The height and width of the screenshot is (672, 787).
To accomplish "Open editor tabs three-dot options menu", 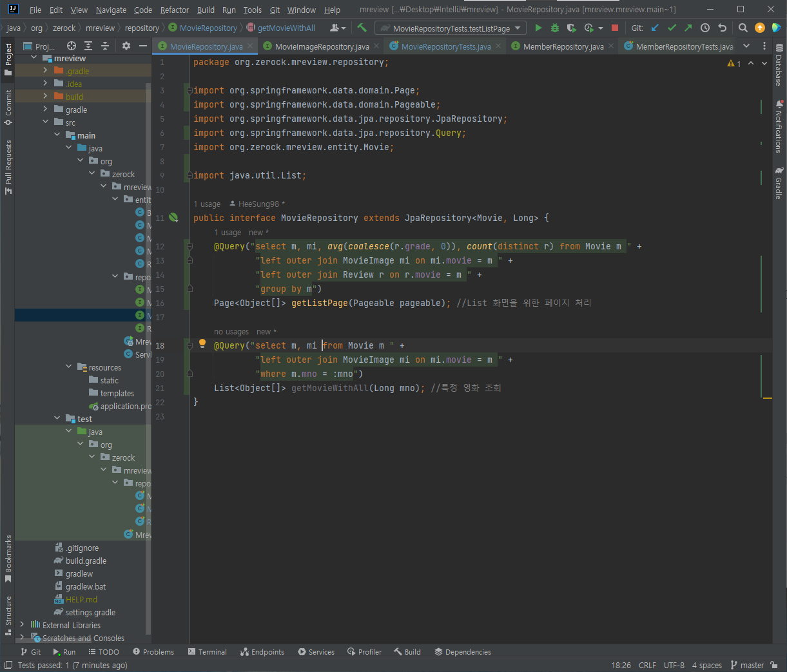I will [764, 46].
